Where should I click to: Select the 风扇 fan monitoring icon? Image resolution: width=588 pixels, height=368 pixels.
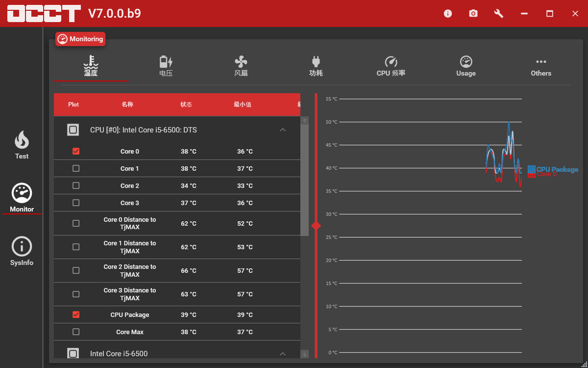tap(241, 66)
